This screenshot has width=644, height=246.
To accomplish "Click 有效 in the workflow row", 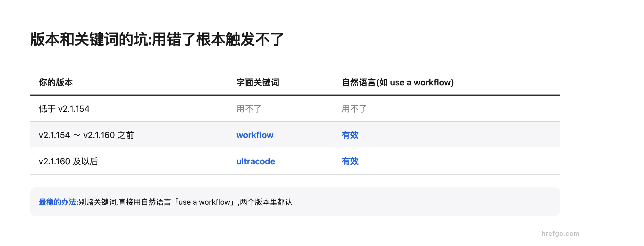I will pyautogui.click(x=350, y=135).
